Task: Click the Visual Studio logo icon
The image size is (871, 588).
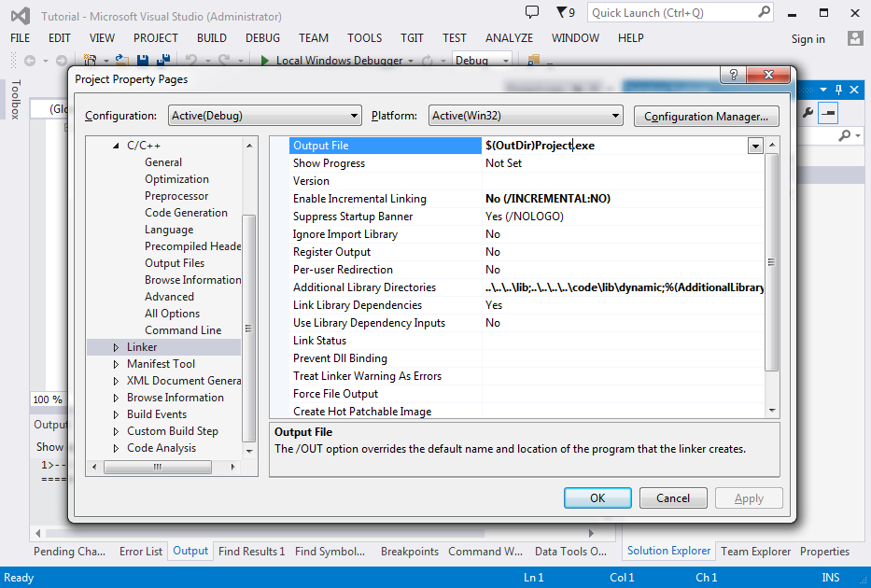Action: pyautogui.click(x=21, y=16)
